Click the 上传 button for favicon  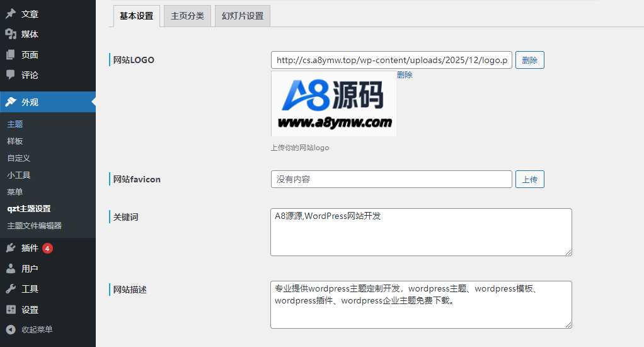tap(529, 179)
